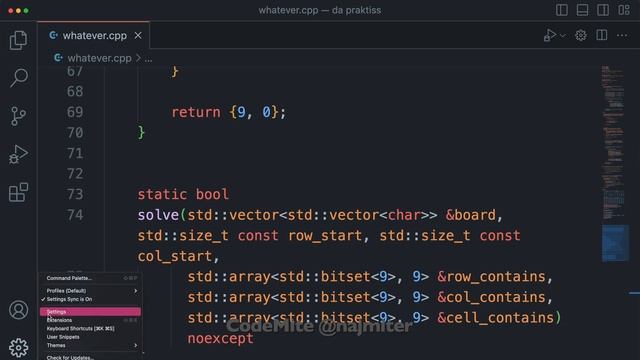Select Extensions in the Manage menu
Screen dimensions: 640x360
pyautogui.click(x=90, y=320)
